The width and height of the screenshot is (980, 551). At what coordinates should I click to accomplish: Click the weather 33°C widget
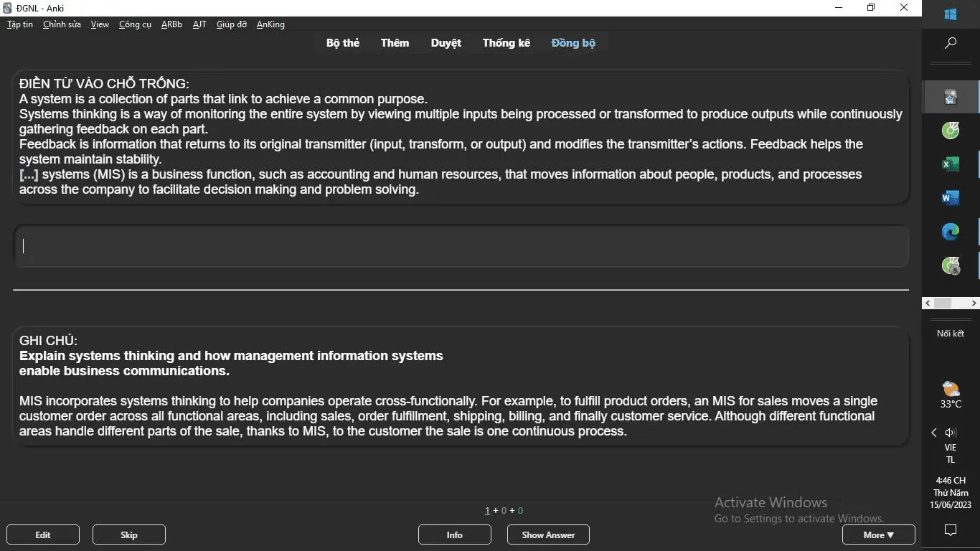point(951,395)
